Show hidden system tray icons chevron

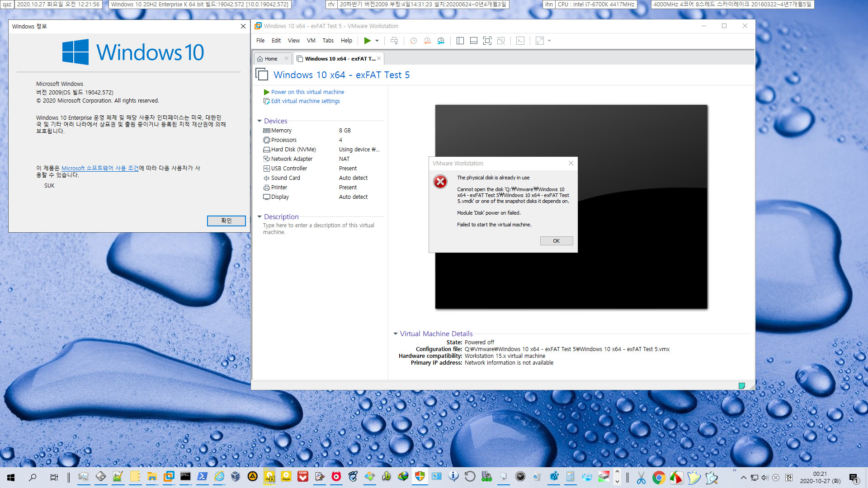click(x=744, y=478)
